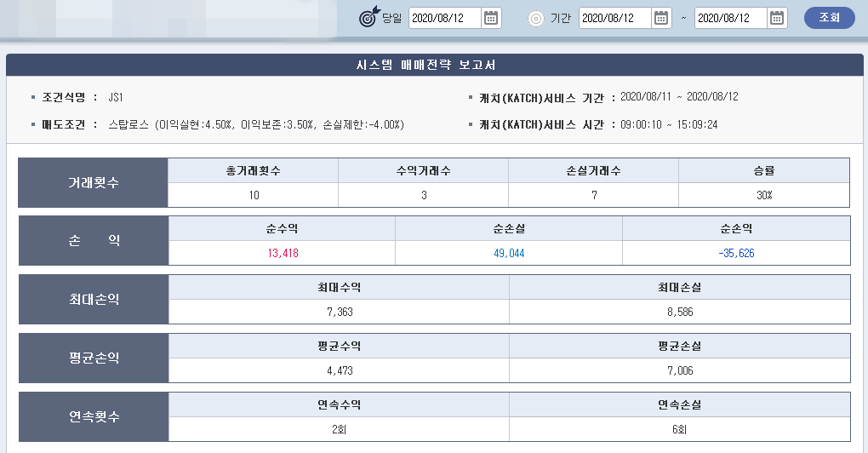Click the 평균손실 value 7,006
The image size is (868, 453).
click(680, 370)
